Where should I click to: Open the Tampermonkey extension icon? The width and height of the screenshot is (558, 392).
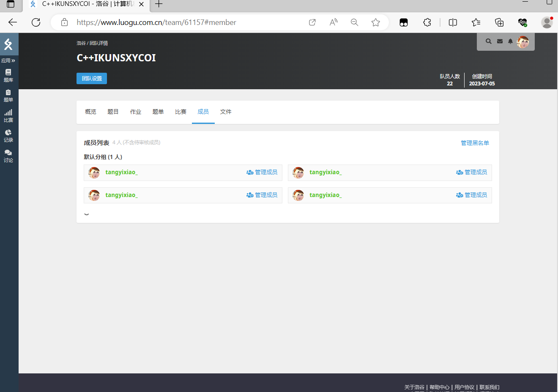click(404, 22)
